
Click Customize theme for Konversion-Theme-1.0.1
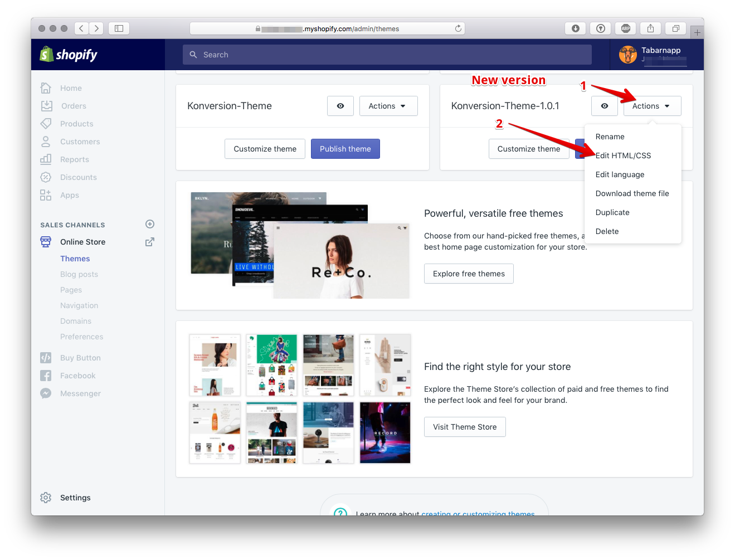pyautogui.click(x=529, y=149)
